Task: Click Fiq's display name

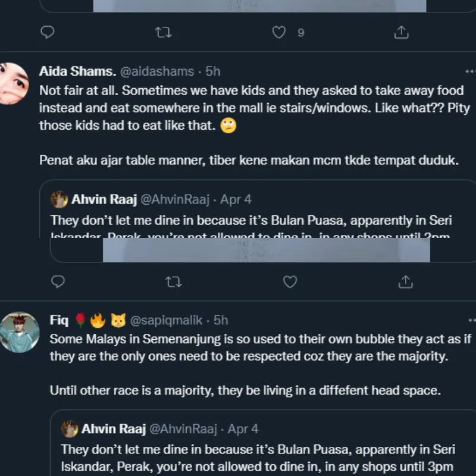Action: click(59, 320)
